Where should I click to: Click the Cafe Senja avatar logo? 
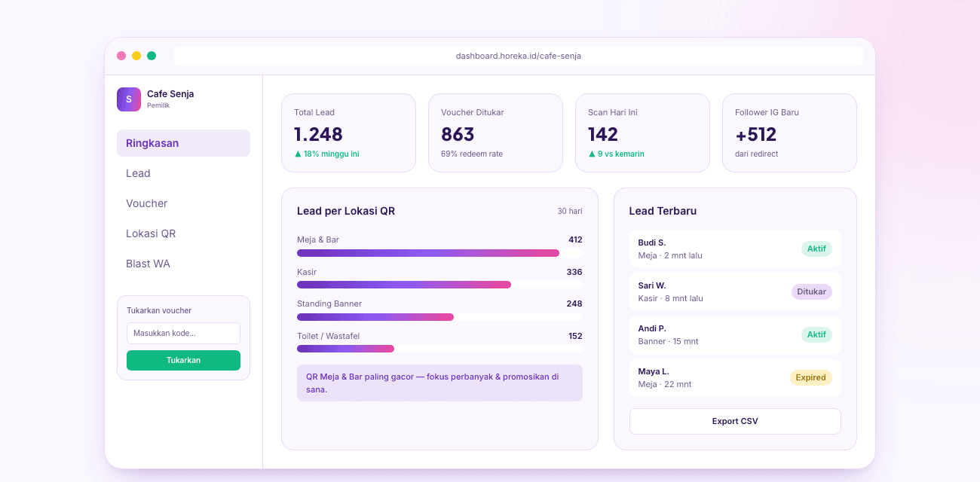pyautogui.click(x=129, y=99)
